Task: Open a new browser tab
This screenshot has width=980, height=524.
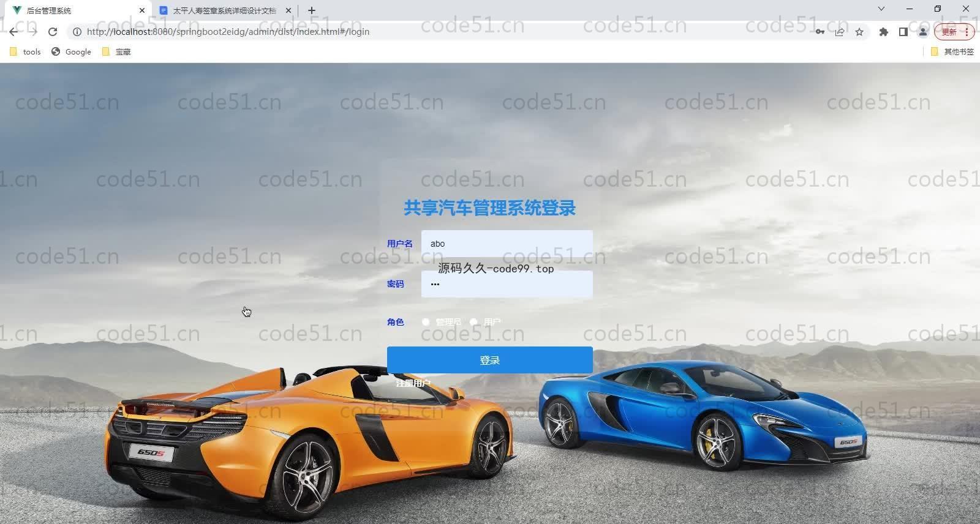Action: click(312, 10)
